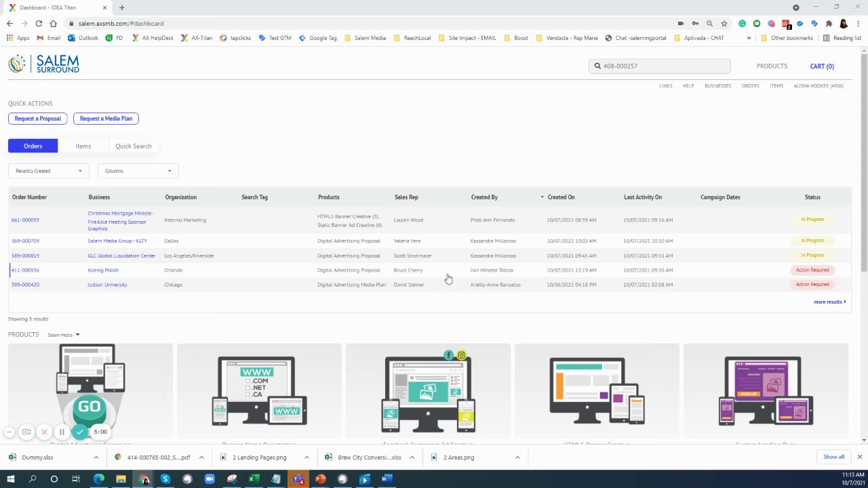Open the Salem Media products dropdown
This screenshot has width=868, height=488.
tap(63, 335)
